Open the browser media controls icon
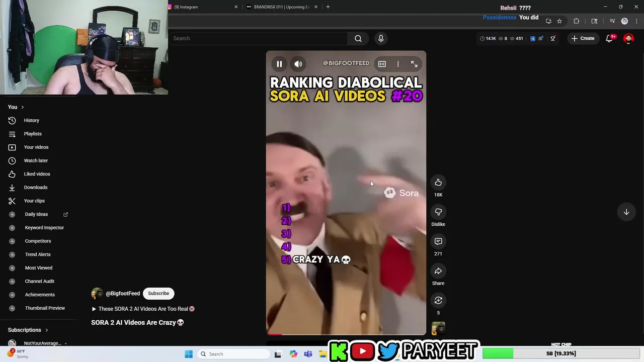The width and height of the screenshot is (644, 362). click(612, 21)
